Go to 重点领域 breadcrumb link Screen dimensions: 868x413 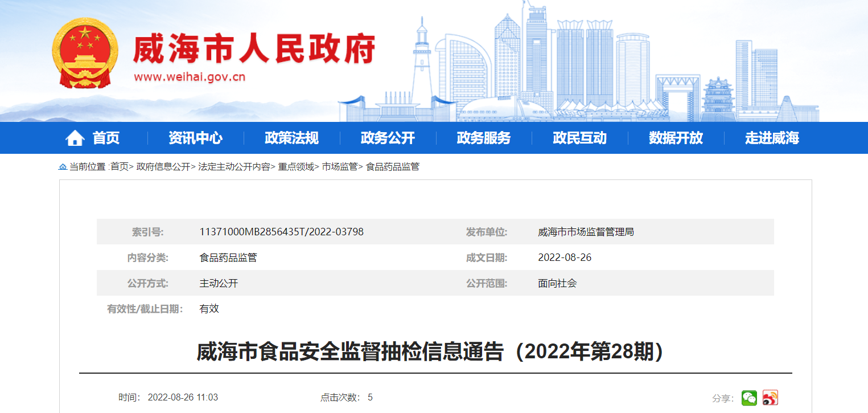[x=295, y=167]
